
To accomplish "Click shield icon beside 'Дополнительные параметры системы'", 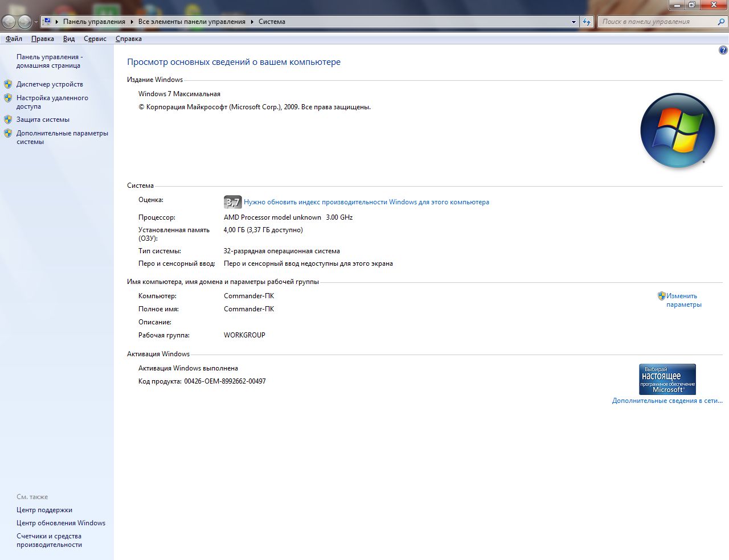I will [8, 133].
